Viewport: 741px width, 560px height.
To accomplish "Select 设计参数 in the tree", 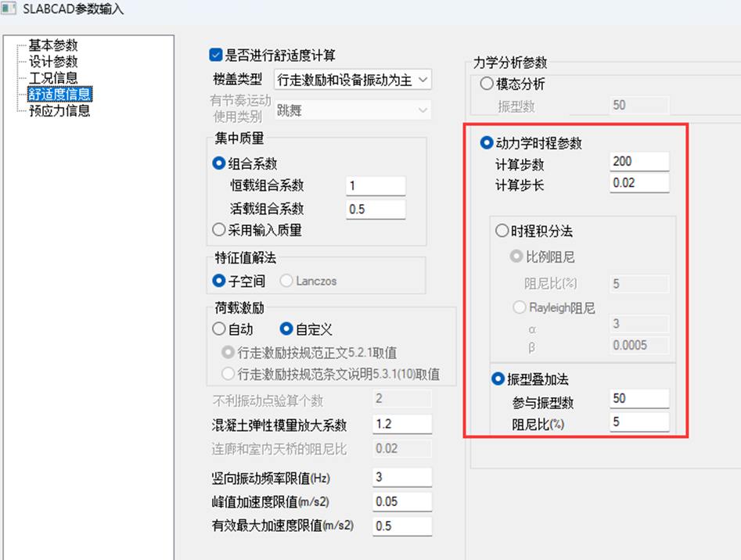I will (x=53, y=61).
